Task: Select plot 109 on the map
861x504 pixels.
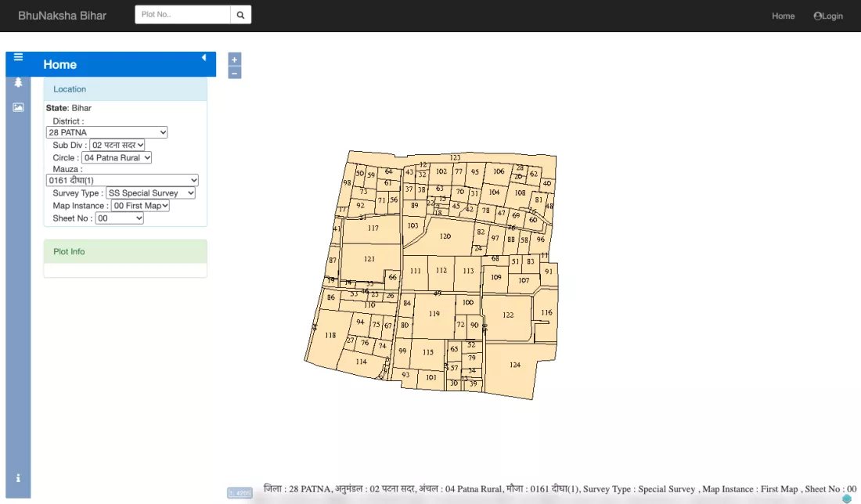Action: click(x=495, y=277)
